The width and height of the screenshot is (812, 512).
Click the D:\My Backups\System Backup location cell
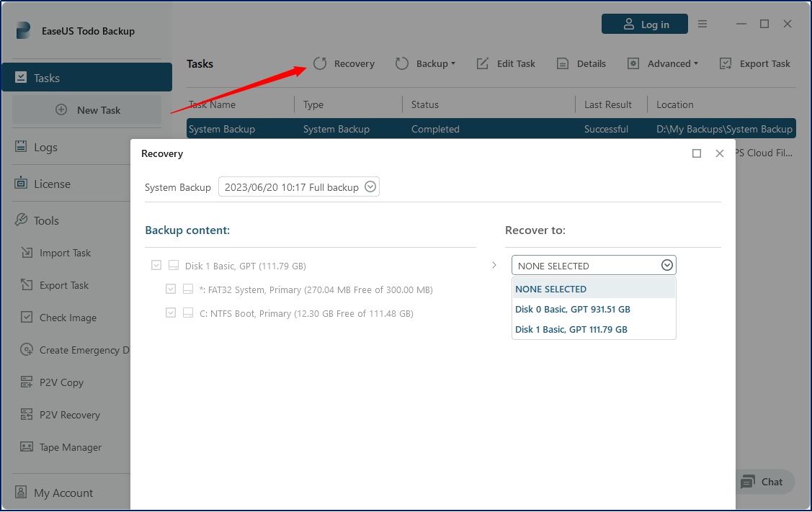724,129
